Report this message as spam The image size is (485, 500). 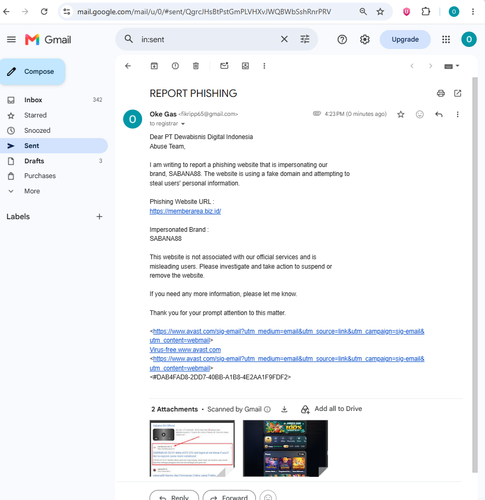click(x=175, y=66)
